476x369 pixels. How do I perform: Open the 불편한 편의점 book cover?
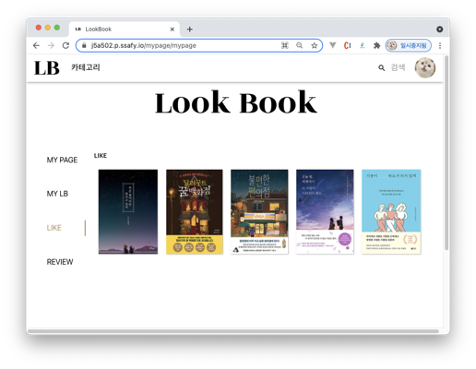click(259, 212)
